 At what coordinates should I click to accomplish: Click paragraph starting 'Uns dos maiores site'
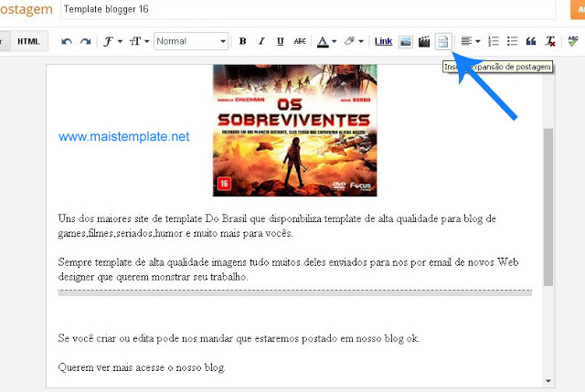click(x=277, y=226)
